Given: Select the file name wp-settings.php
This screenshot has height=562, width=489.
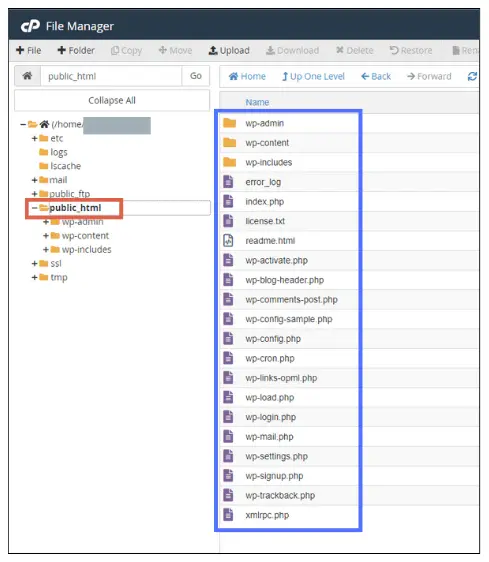Looking at the screenshot, I should pyautogui.click(x=276, y=457).
